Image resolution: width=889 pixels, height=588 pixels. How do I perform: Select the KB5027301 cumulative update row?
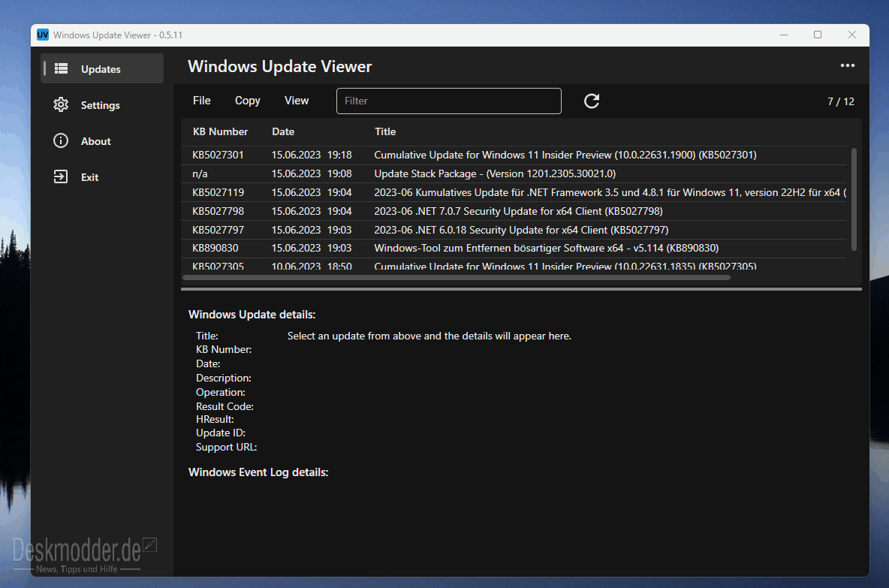[514, 155]
